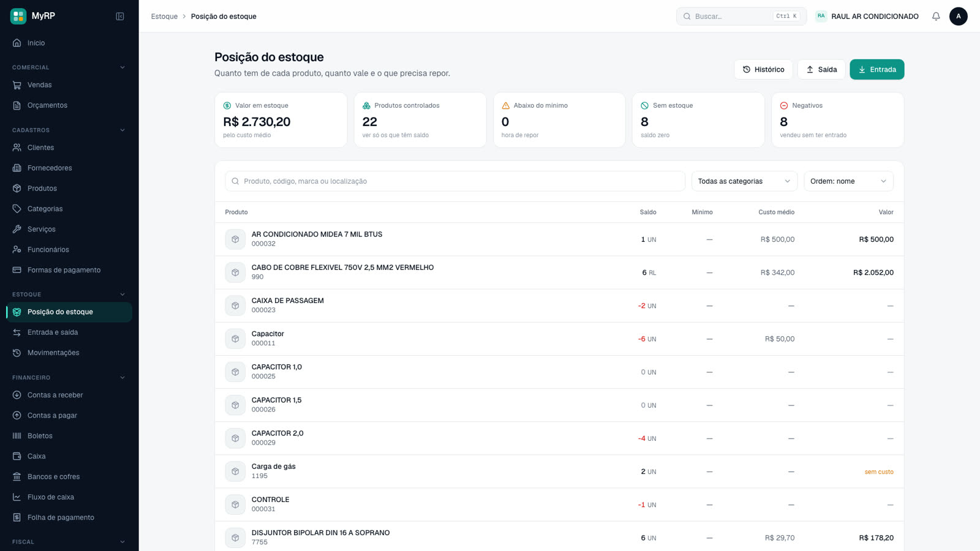Click the Estoque breadcrumb link
980x551 pixels.
point(164,17)
